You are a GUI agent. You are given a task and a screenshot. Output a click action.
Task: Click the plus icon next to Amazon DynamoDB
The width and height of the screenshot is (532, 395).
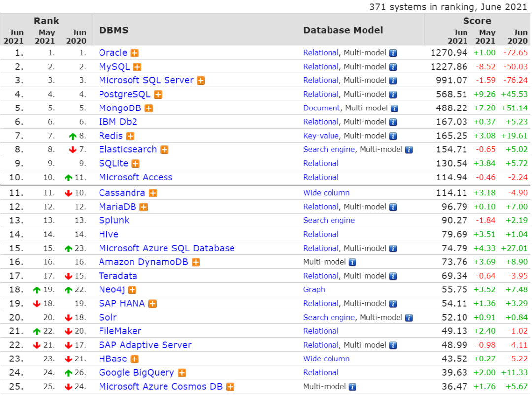tap(196, 262)
